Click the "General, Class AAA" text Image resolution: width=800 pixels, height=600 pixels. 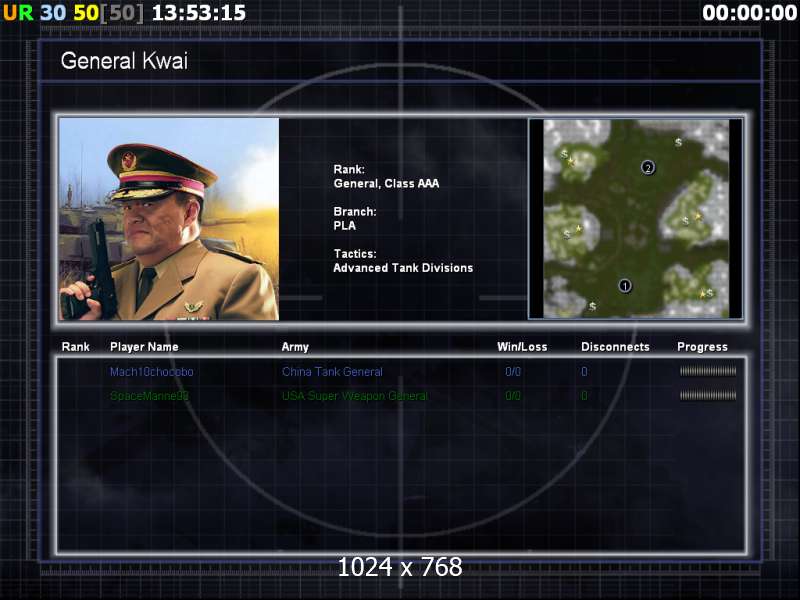click(386, 184)
